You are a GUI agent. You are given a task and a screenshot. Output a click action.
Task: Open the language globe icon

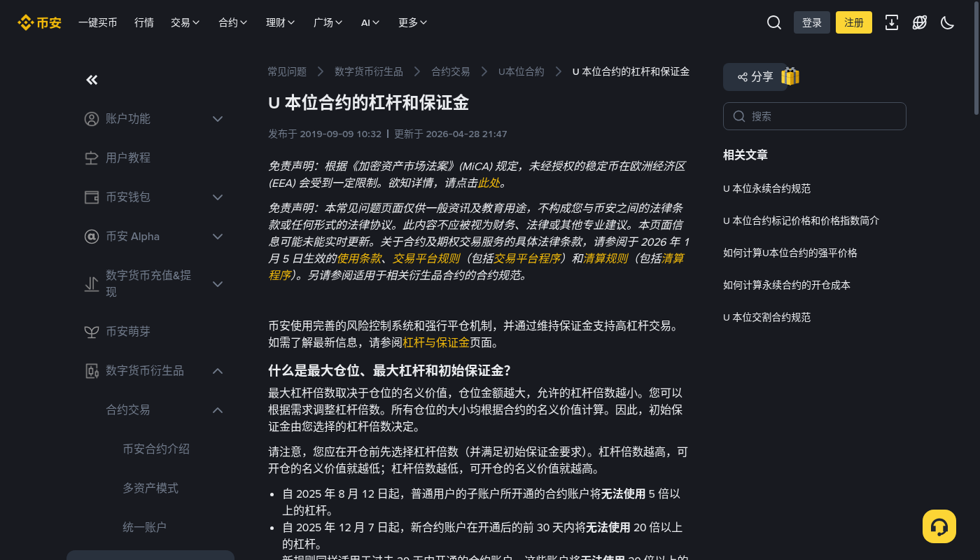920,22
